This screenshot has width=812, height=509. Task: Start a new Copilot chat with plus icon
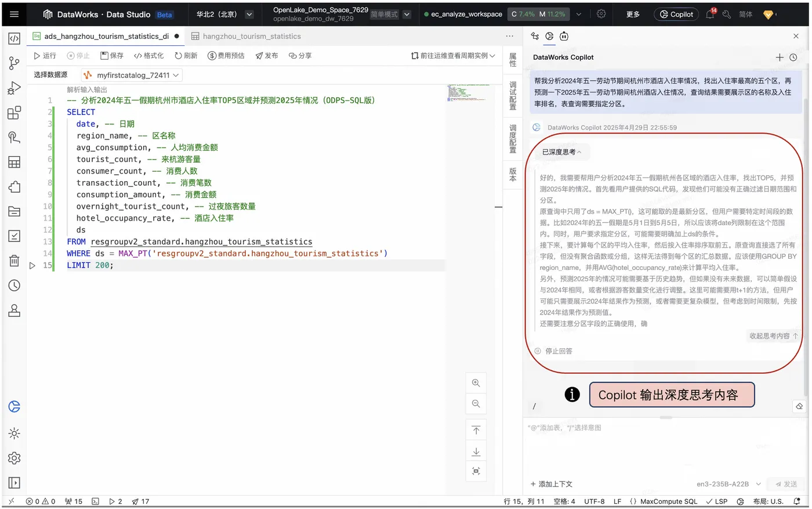780,57
